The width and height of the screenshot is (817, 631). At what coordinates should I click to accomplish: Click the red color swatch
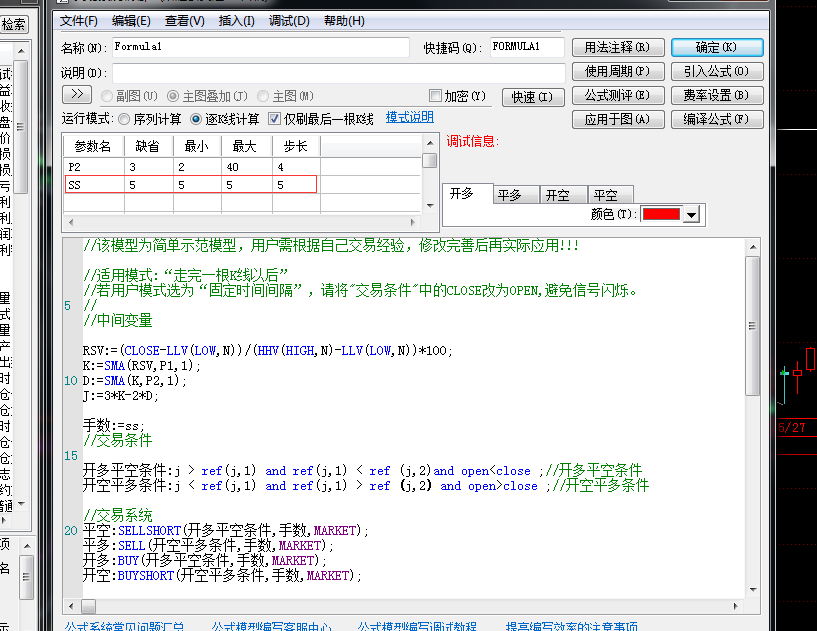pos(661,214)
